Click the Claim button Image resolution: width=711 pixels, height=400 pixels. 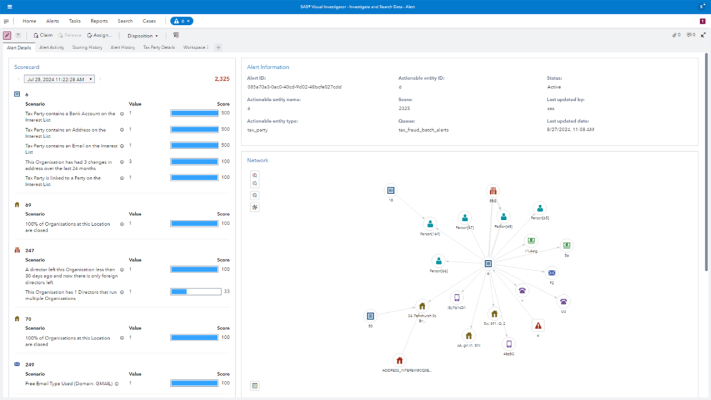[x=43, y=35]
